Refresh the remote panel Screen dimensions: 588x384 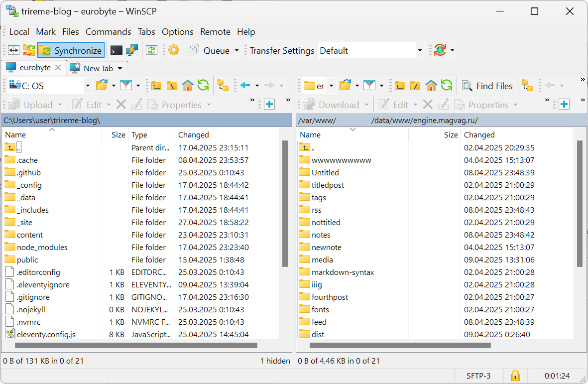447,86
